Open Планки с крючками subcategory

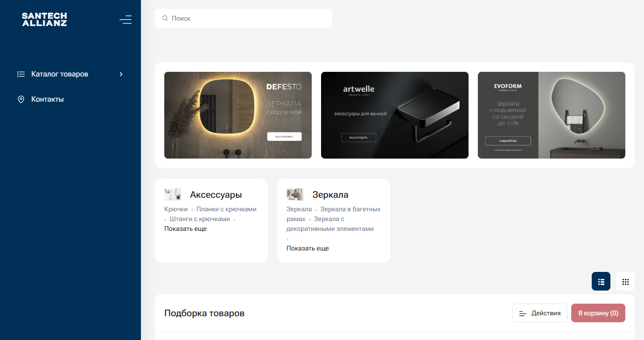226,209
